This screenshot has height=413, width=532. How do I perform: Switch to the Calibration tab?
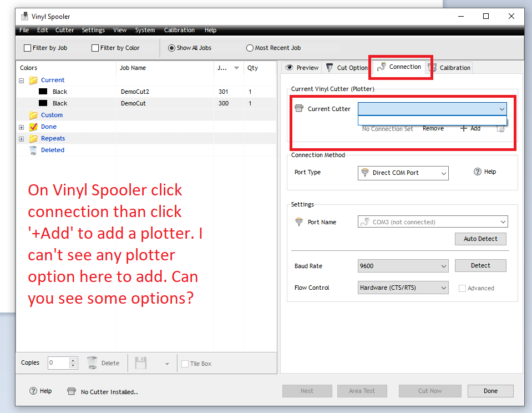pos(449,68)
